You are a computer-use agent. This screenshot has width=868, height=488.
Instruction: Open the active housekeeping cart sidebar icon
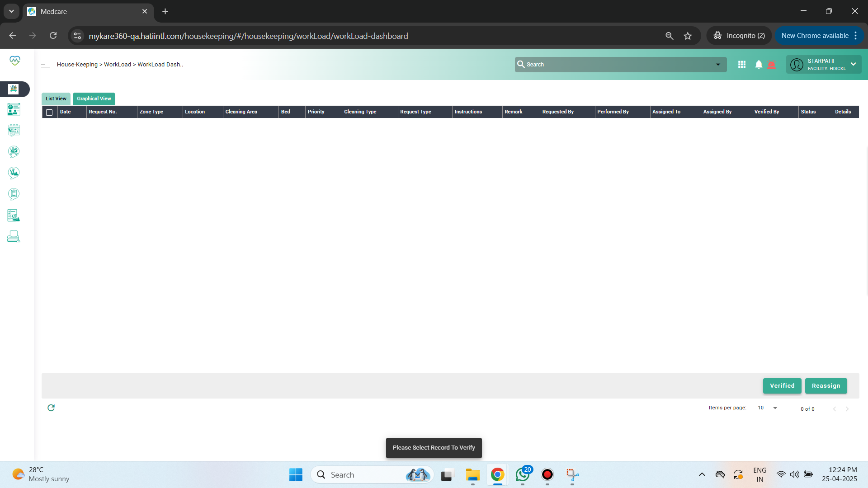tap(14, 89)
